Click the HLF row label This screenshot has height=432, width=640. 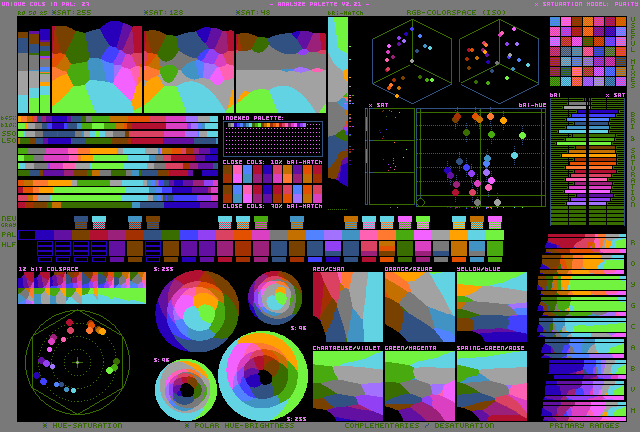tap(9, 244)
